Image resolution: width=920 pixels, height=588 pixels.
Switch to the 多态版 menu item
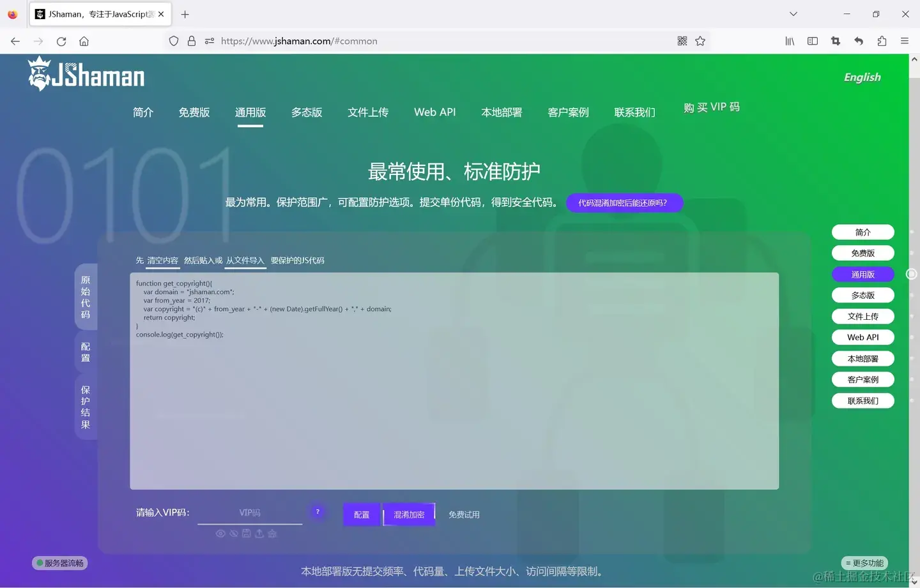307,112
